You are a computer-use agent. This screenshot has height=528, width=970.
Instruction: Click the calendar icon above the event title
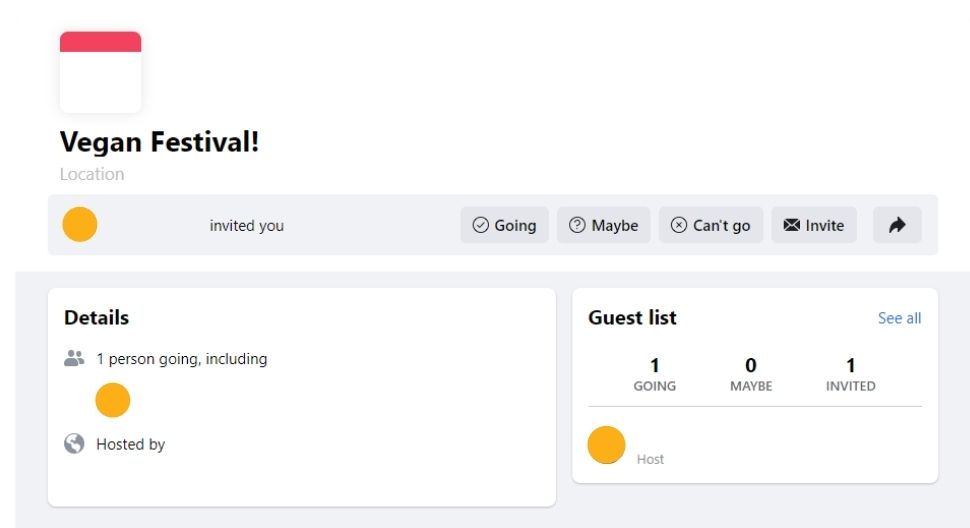tap(100, 72)
